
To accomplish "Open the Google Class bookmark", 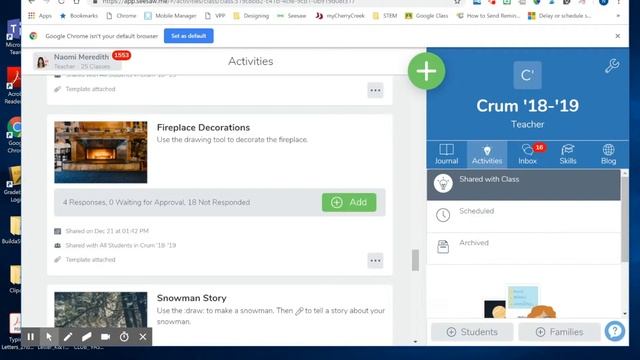I will (427, 16).
